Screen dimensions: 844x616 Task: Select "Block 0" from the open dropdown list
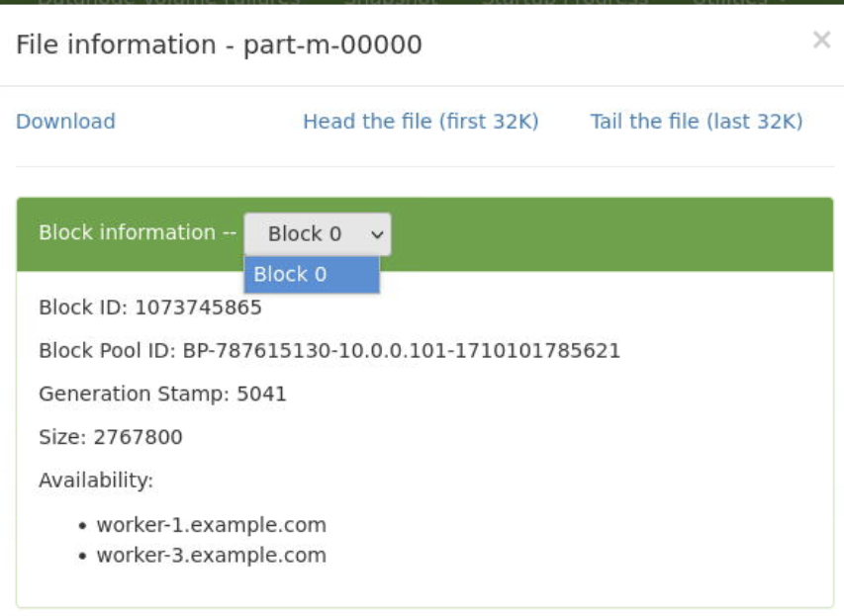pos(311,274)
